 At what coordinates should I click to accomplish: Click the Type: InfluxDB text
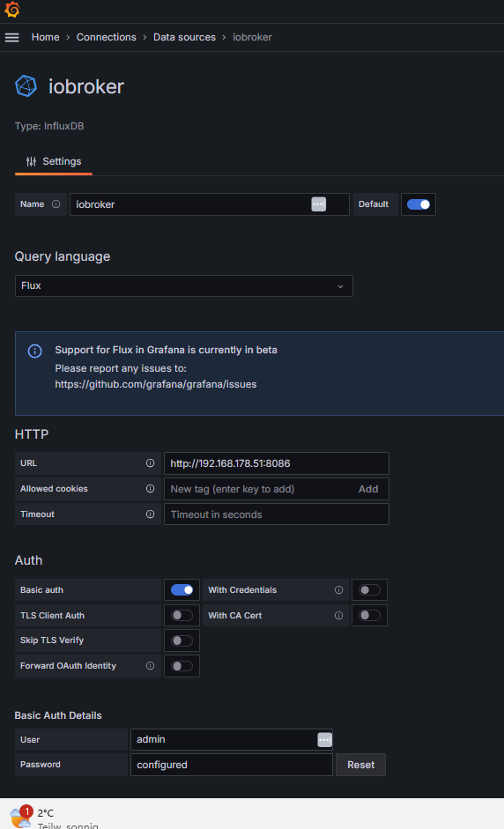pos(49,126)
